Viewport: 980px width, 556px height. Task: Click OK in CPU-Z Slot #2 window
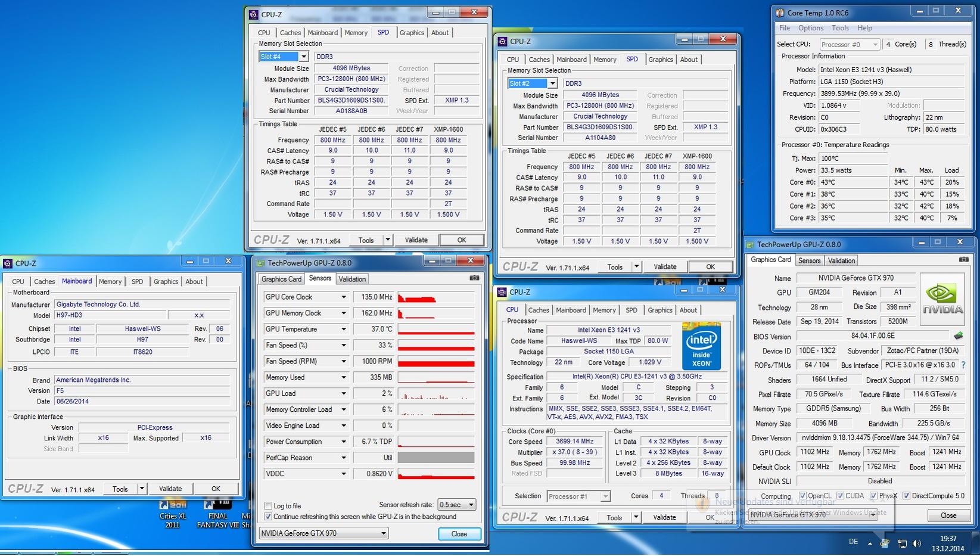pos(711,266)
